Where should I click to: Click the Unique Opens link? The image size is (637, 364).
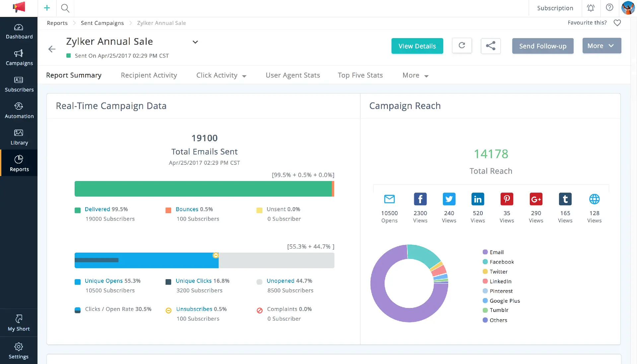104,281
